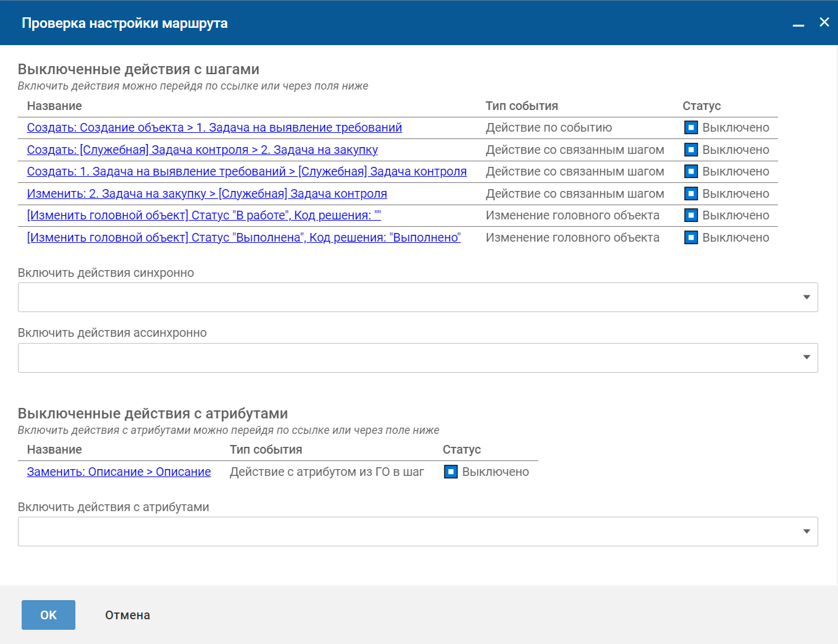
Task: Open the "Включить действия с атрибутами" dropdown arrow
Action: 806,532
